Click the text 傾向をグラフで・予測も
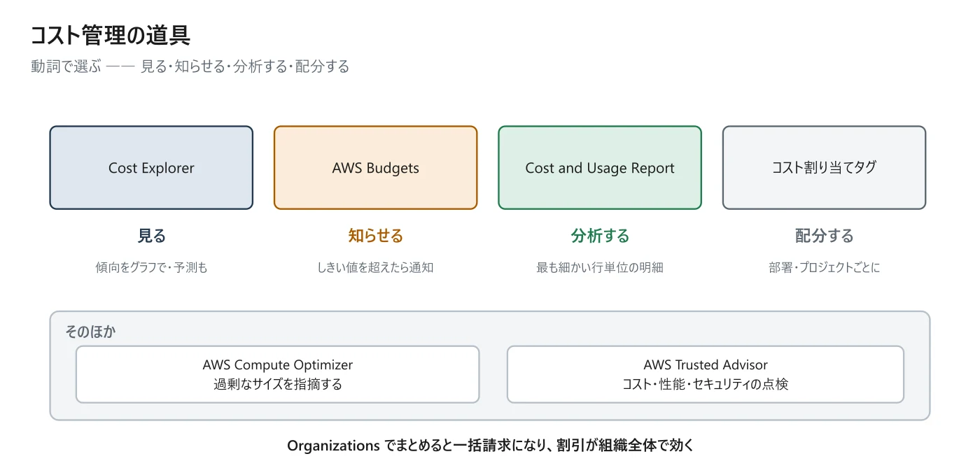Screen dimensions: 980x468 [x=151, y=267]
